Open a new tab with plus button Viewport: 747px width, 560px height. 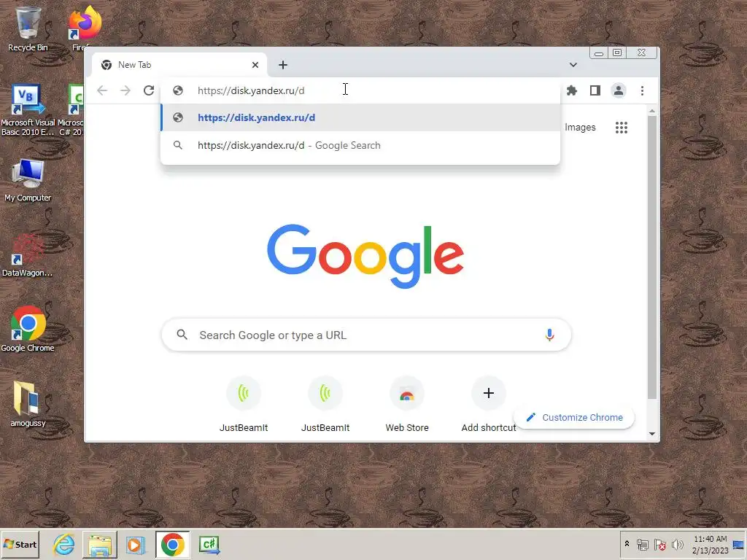pyautogui.click(x=283, y=65)
